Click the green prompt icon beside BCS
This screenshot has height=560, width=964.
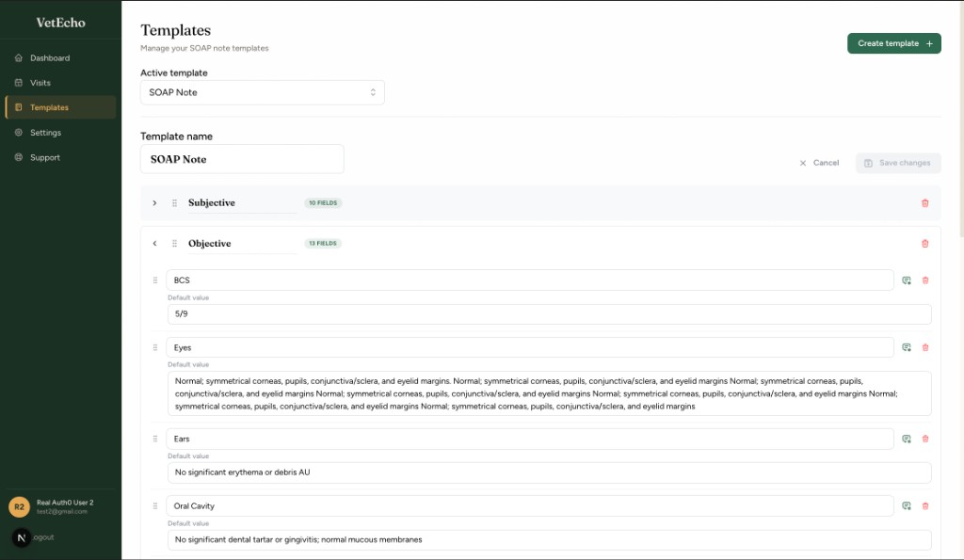click(x=906, y=280)
